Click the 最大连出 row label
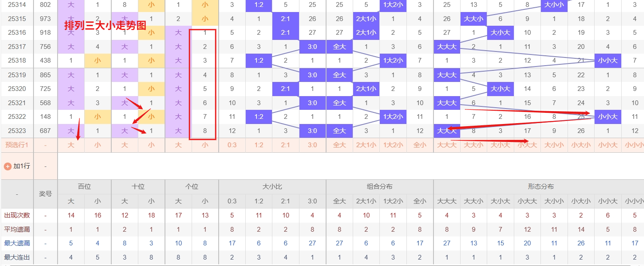 (x=17, y=257)
